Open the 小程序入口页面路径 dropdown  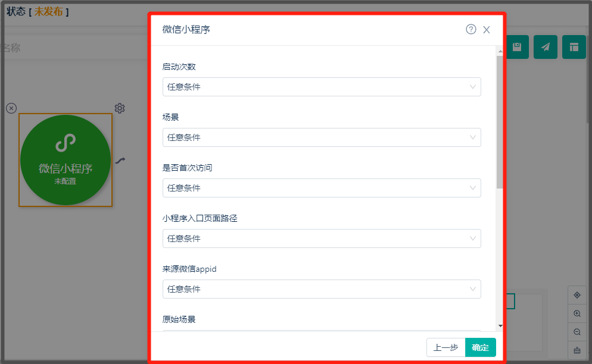322,239
